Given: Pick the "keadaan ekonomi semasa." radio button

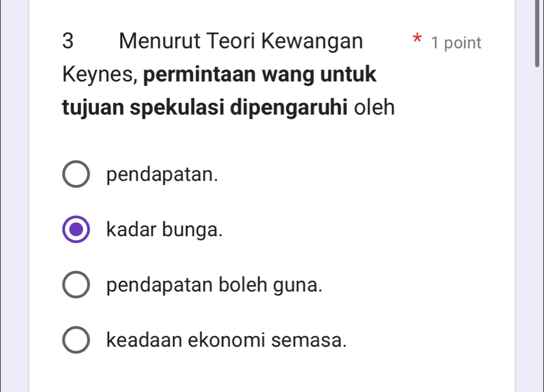Looking at the screenshot, I should click(x=76, y=340).
